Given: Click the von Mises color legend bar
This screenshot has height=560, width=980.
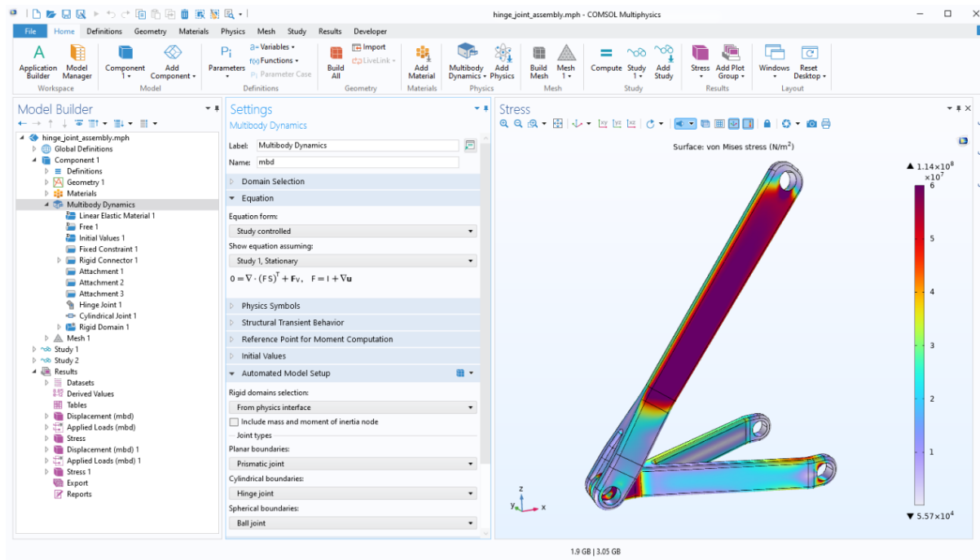Looking at the screenshot, I should (919, 346).
